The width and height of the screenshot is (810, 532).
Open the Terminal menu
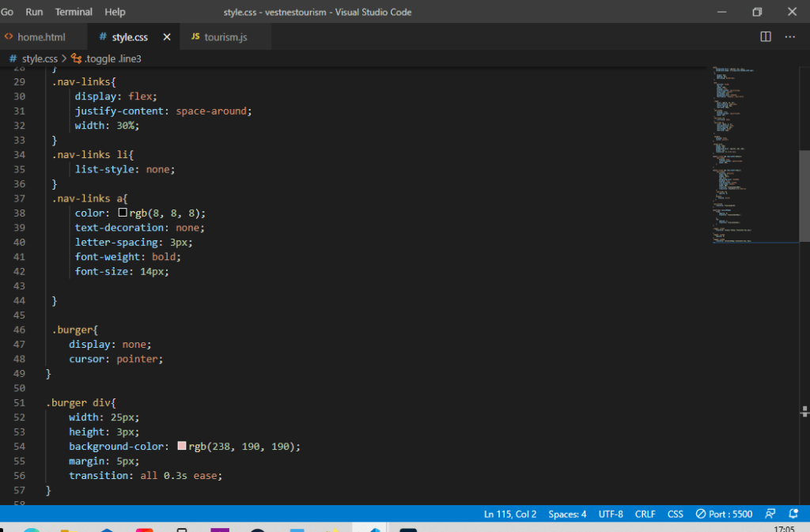[74, 12]
